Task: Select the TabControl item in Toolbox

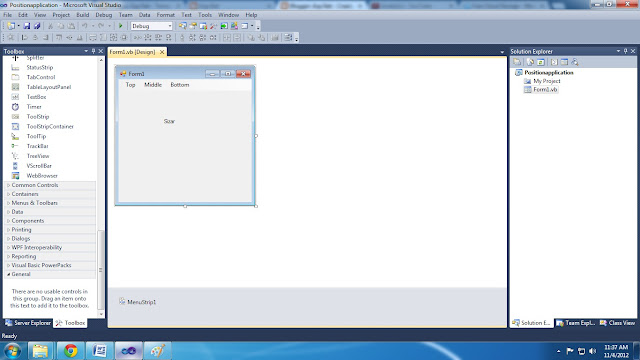Action: (41, 77)
